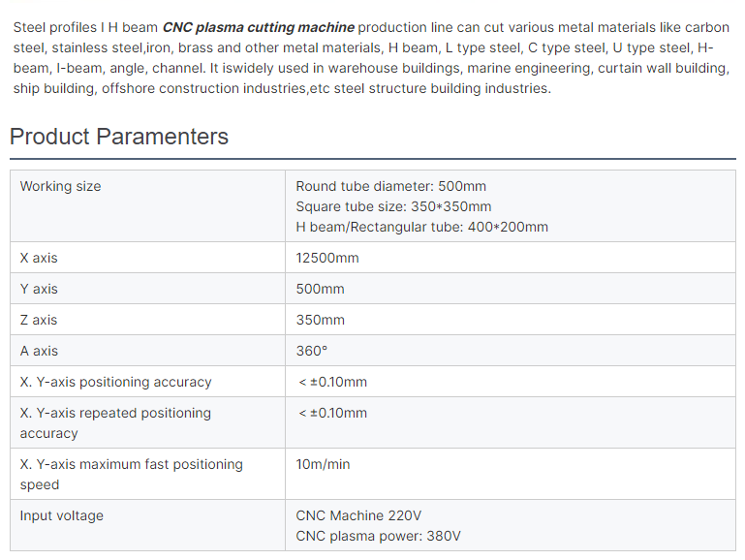Click the "Working size" row label

pos(60,186)
